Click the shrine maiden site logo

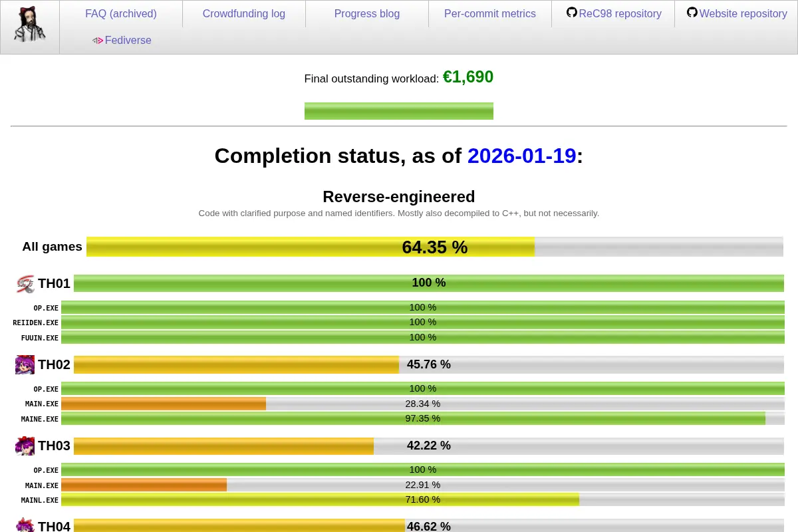pyautogui.click(x=30, y=25)
